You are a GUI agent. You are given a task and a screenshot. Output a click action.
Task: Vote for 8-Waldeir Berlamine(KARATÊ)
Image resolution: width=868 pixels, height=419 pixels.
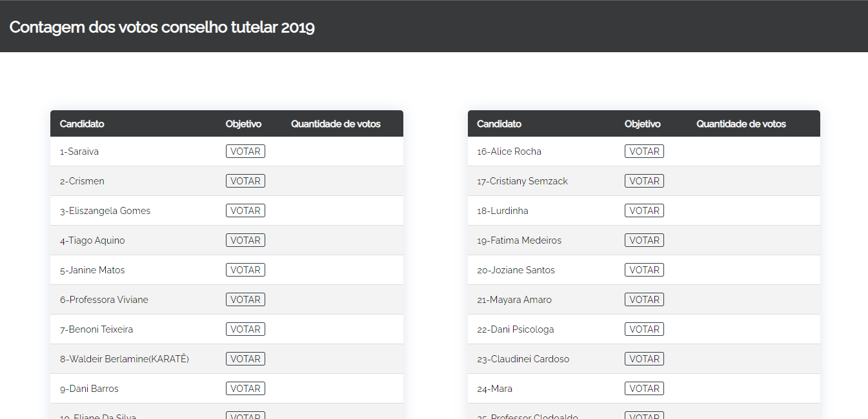click(245, 359)
